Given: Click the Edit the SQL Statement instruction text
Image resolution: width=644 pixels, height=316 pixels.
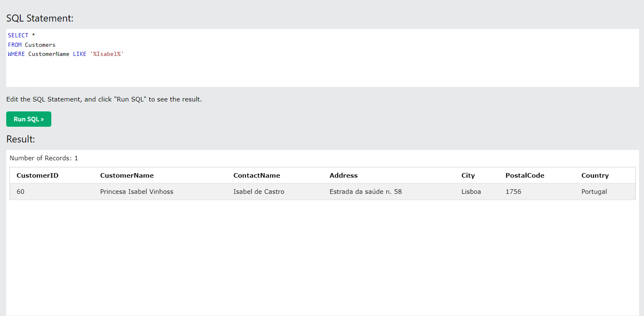Looking at the screenshot, I should (104, 99).
